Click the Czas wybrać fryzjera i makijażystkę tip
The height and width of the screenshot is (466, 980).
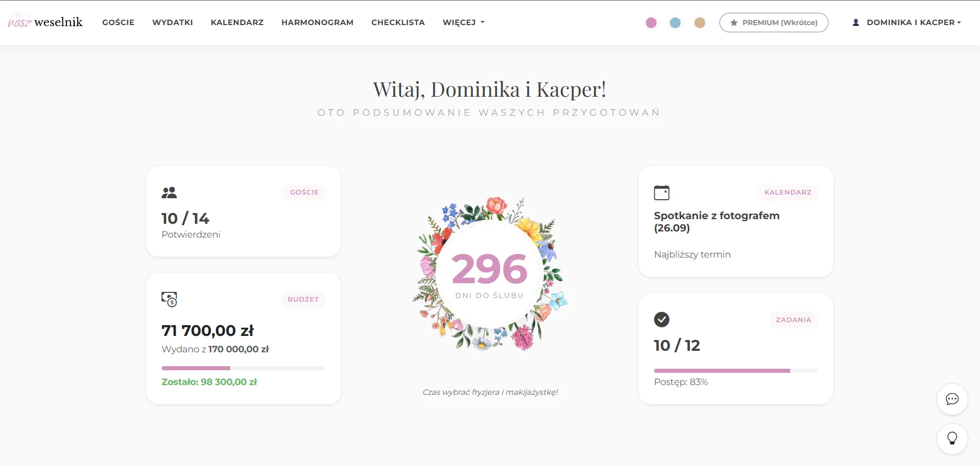pos(490,392)
